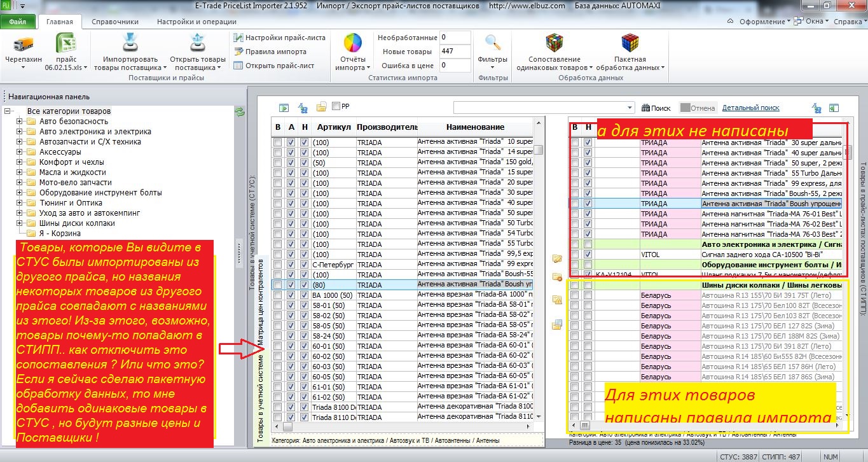868x462 pixels.
Task: Click the green panel icon above right grid
Action: 834,108
